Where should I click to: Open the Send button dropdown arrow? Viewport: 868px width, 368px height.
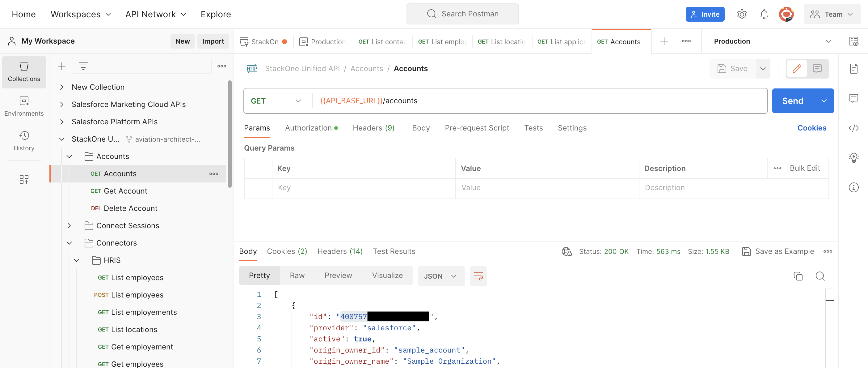824,101
